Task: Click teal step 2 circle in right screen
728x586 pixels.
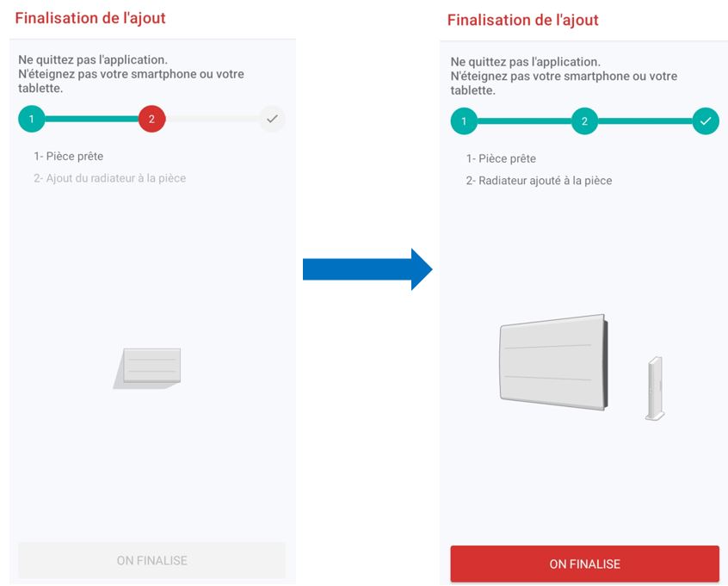Action: pyautogui.click(x=584, y=121)
